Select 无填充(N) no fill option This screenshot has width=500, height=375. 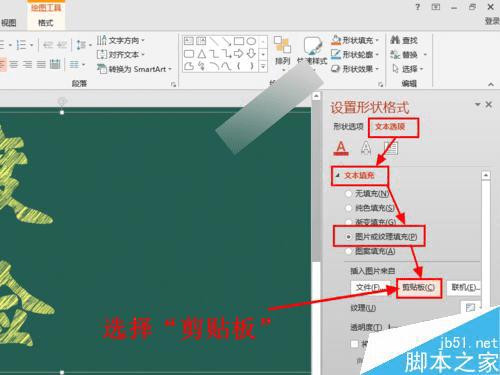click(x=367, y=193)
